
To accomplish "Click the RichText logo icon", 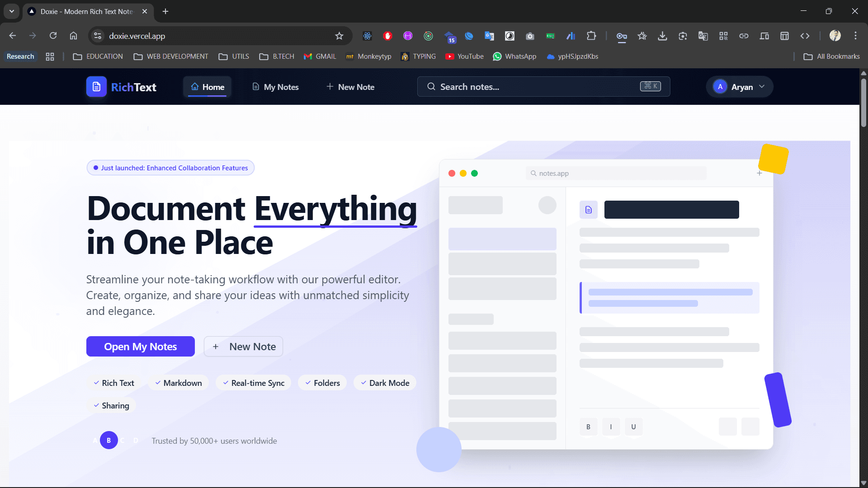I will [96, 87].
